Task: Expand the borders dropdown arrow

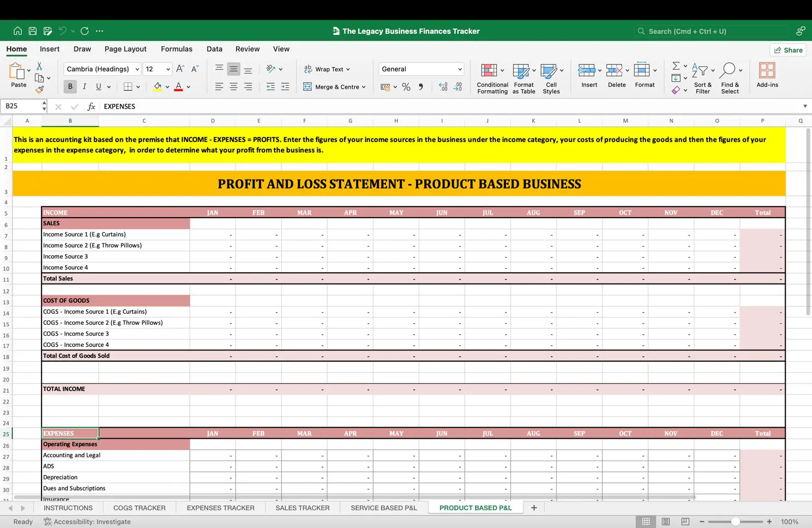Action: pyautogui.click(x=138, y=87)
